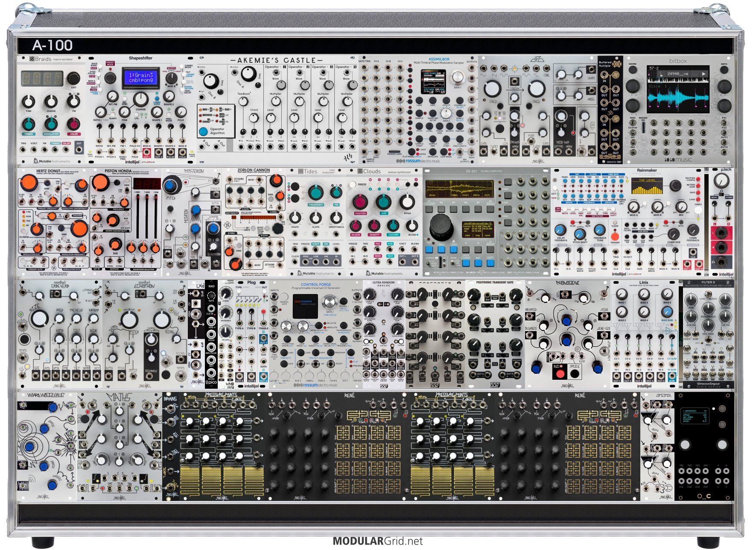Click the blue SUM output jack on Linix
756x550 pixels.
tap(672, 377)
